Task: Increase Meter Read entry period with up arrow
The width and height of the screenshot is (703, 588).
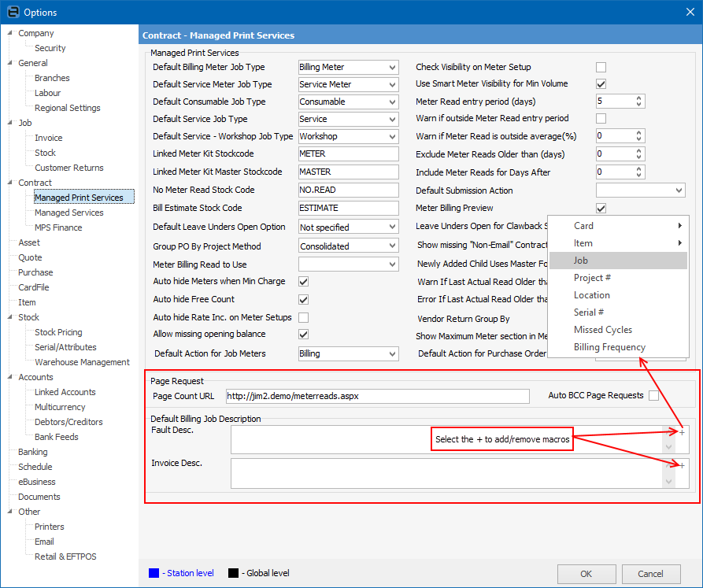Action: click(639, 98)
